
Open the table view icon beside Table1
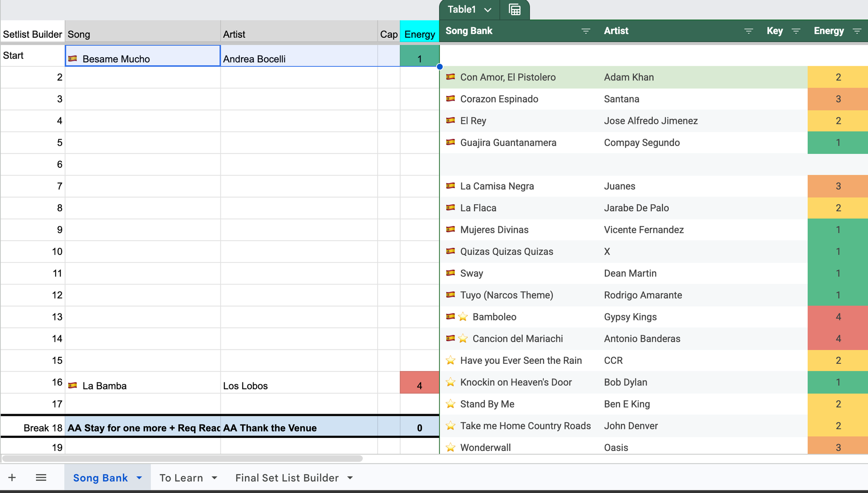point(514,10)
